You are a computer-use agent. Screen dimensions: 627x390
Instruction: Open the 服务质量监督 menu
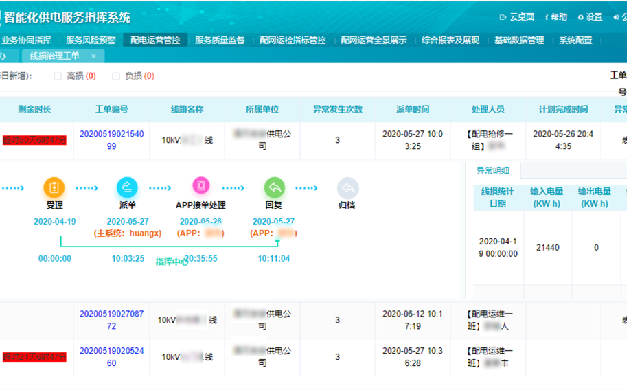pyautogui.click(x=220, y=40)
